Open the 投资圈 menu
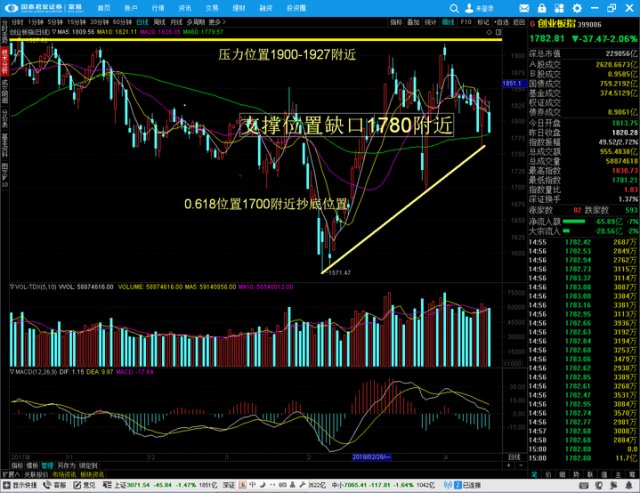The width and height of the screenshot is (640, 493). [x=296, y=8]
